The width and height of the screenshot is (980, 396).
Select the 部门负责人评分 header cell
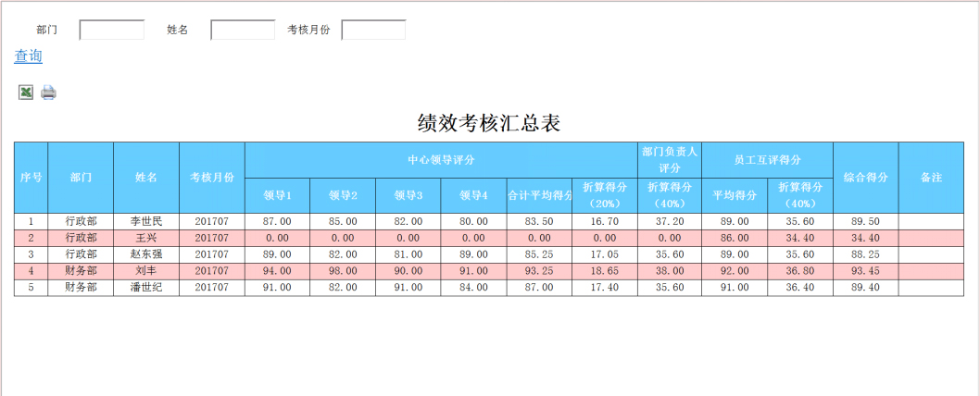point(670,159)
